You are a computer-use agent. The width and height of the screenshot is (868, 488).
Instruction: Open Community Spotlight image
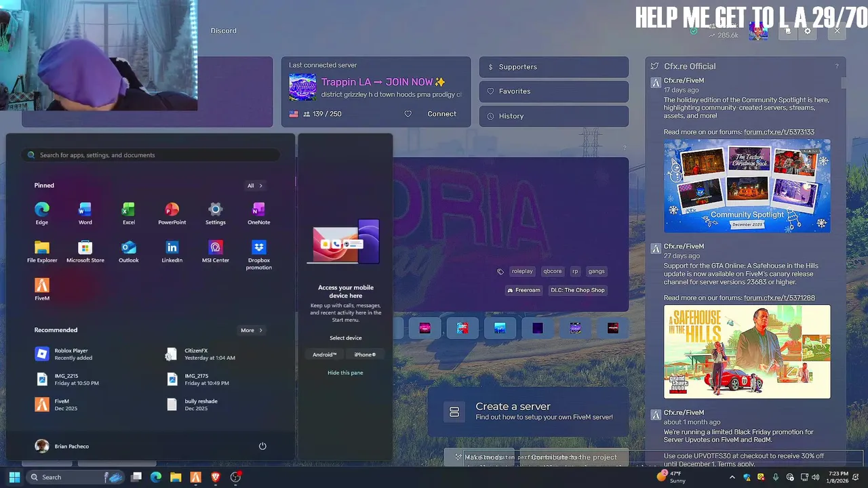747,186
